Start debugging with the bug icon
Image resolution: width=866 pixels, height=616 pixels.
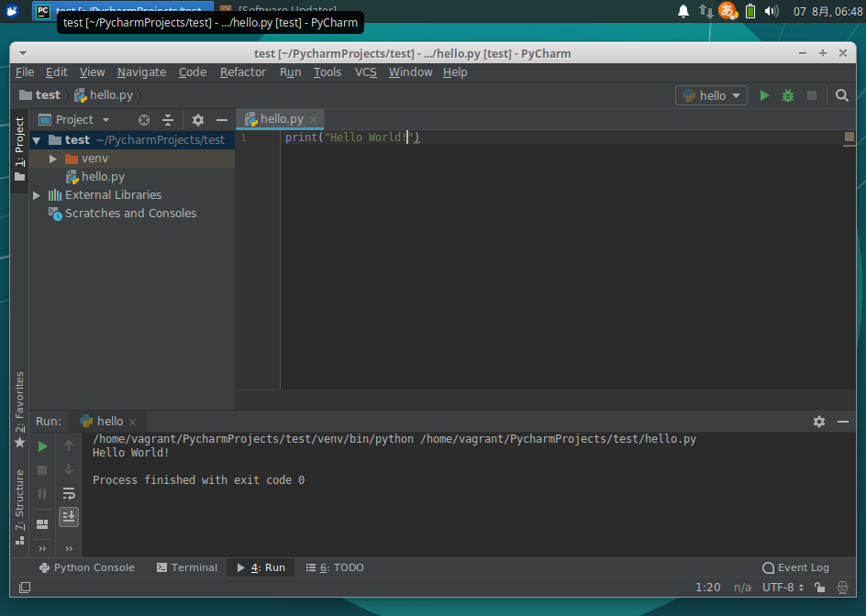(787, 94)
